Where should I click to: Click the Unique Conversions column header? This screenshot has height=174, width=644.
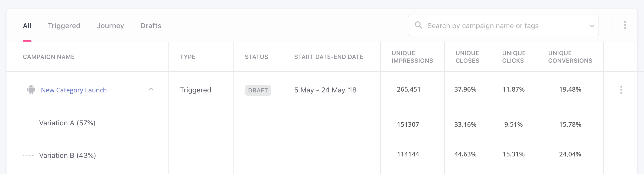coord(570,57)
